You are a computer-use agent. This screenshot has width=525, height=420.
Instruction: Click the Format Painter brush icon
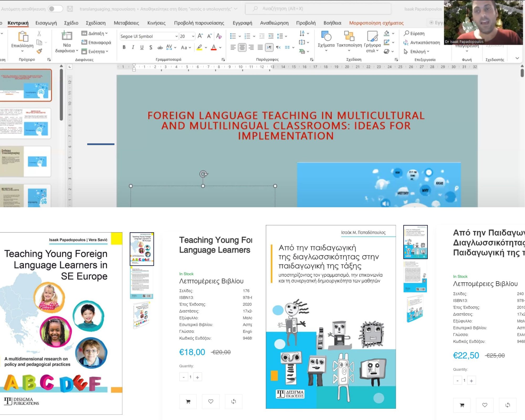[39, 51]
